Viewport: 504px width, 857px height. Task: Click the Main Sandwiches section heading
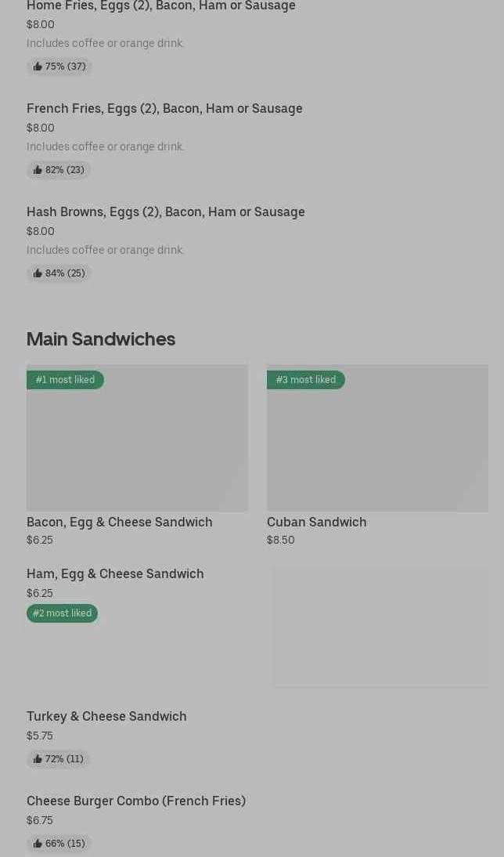(101, 338)
